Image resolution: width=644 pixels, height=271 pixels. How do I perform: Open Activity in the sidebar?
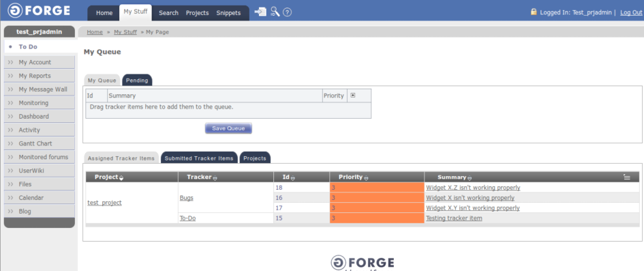click(x=40, y=130)
